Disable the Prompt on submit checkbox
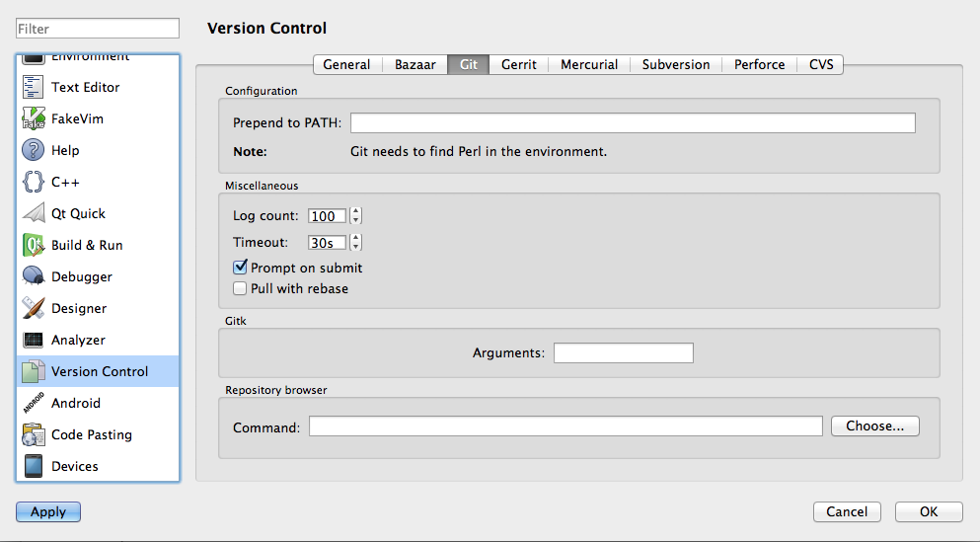The image size is (980, 542). pos(240,268)
